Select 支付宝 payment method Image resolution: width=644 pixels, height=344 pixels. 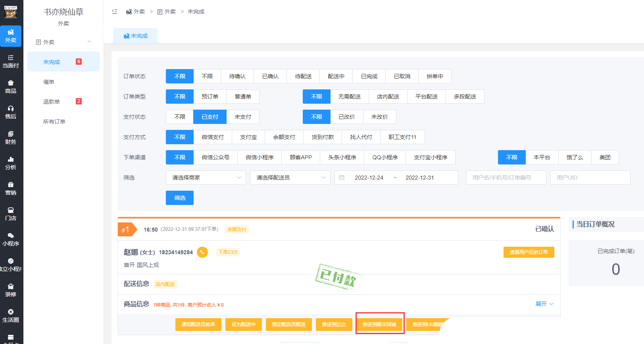248,137
